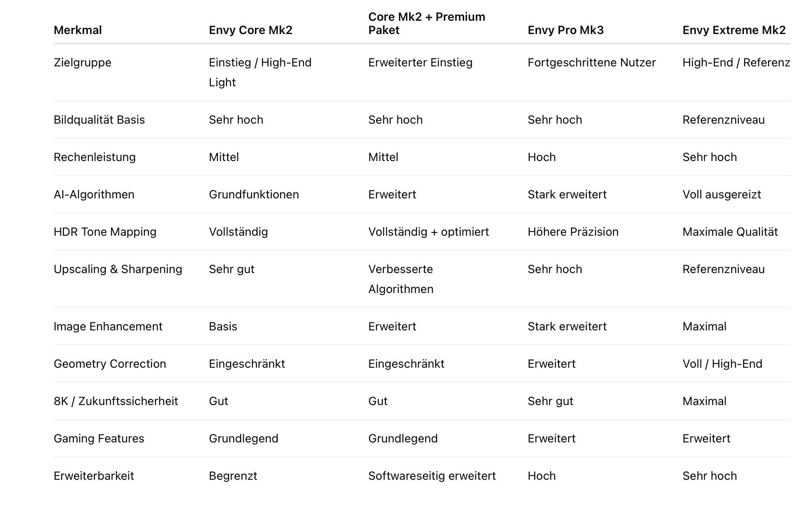Select the "Upscaling & Sharpening" row label
This screenshot has width=812, height=508.
(x=118, y=269)
